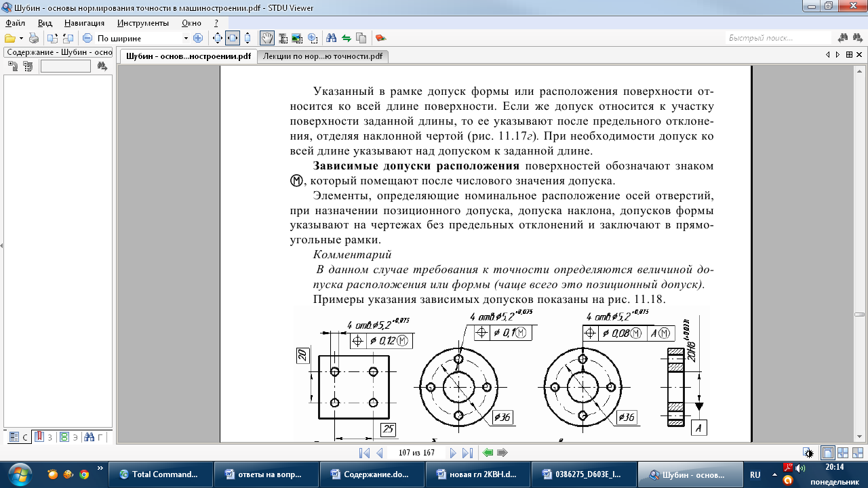Go to previous page button
Image resolution: width=868 pixels, height=488 pixels.
coord(380,453)
